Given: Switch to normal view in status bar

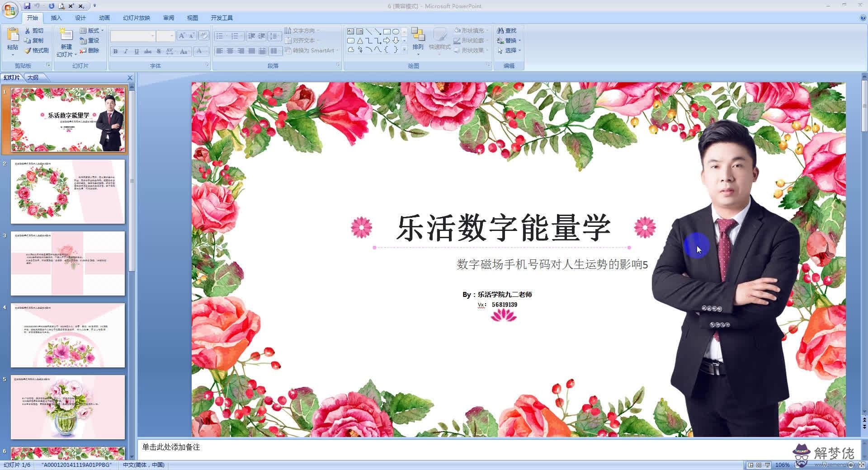Looking at the screenshot, I should [x=751, y=465].
